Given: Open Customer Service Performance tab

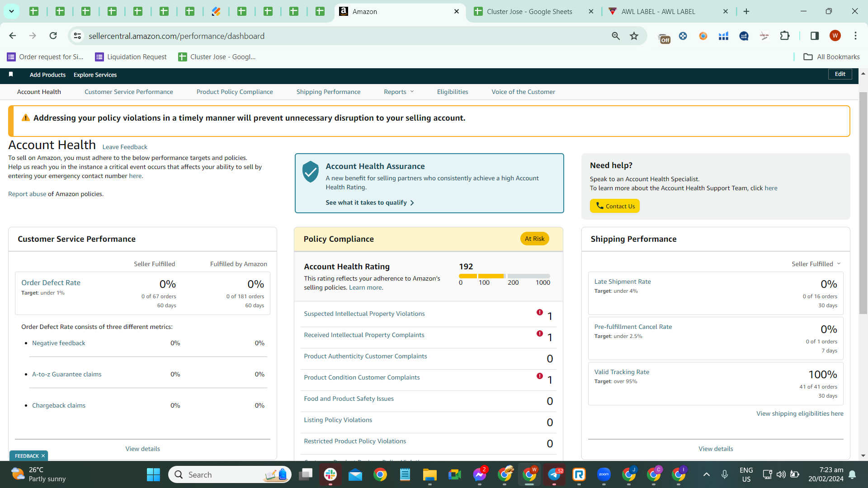Looking at the screenshot, I should [129, 92].
